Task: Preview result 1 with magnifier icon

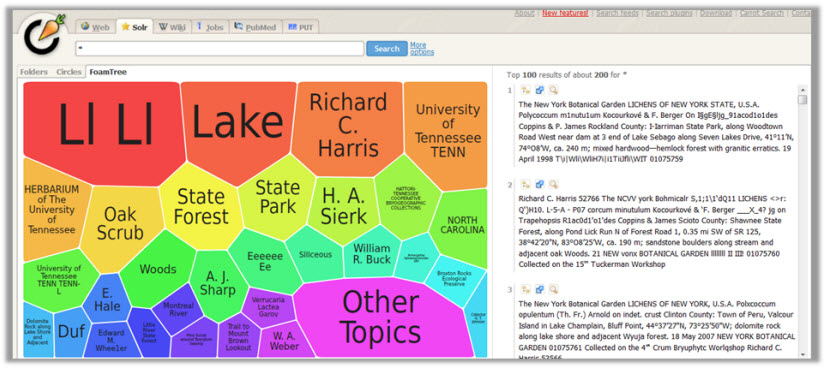Action: coord(553,90)
